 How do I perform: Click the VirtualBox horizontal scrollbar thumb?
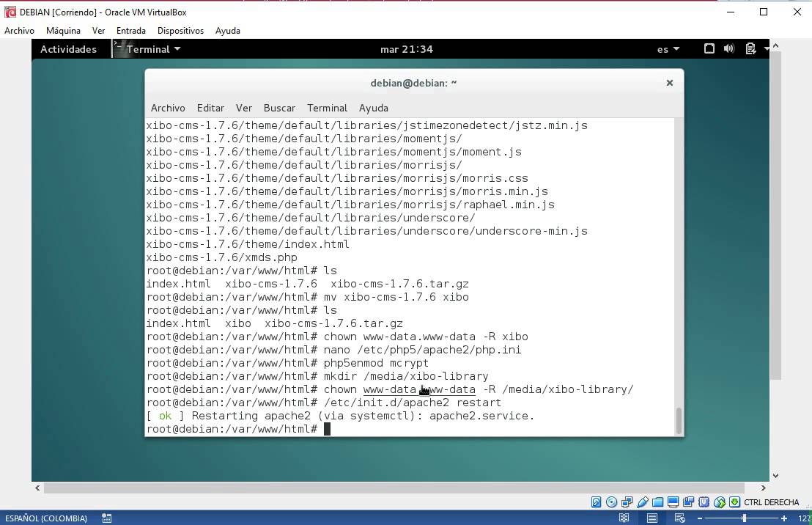pyautogui.click(x=394, y=488)
